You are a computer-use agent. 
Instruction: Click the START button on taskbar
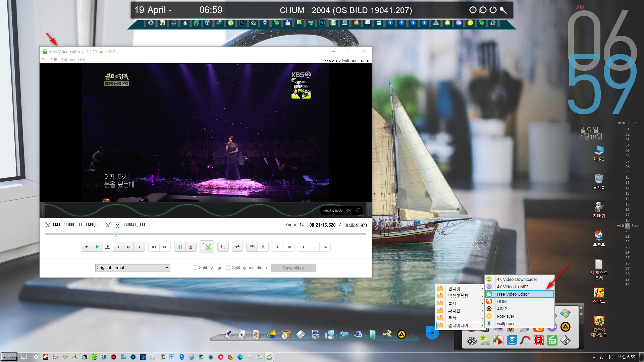(x=9, y=357)
